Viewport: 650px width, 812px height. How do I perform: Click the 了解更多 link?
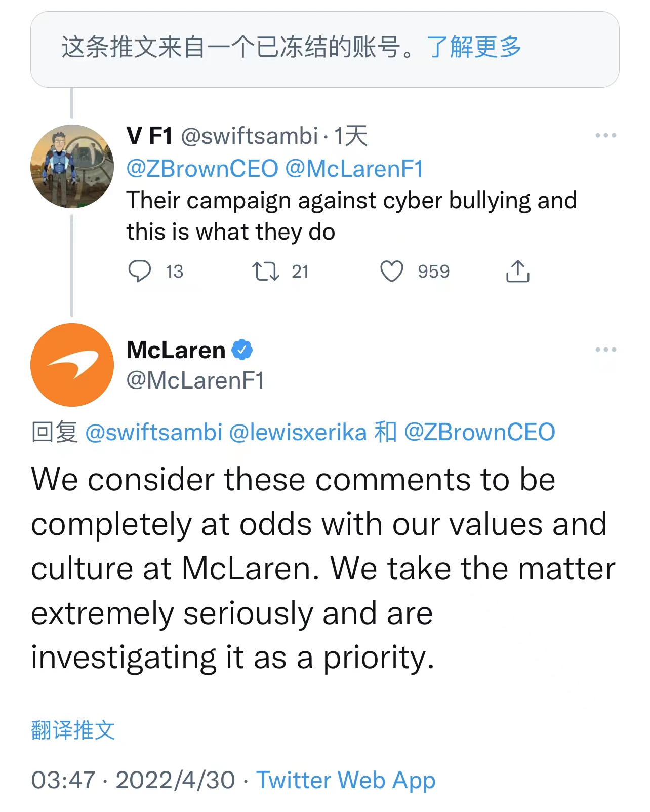[474, 47]
